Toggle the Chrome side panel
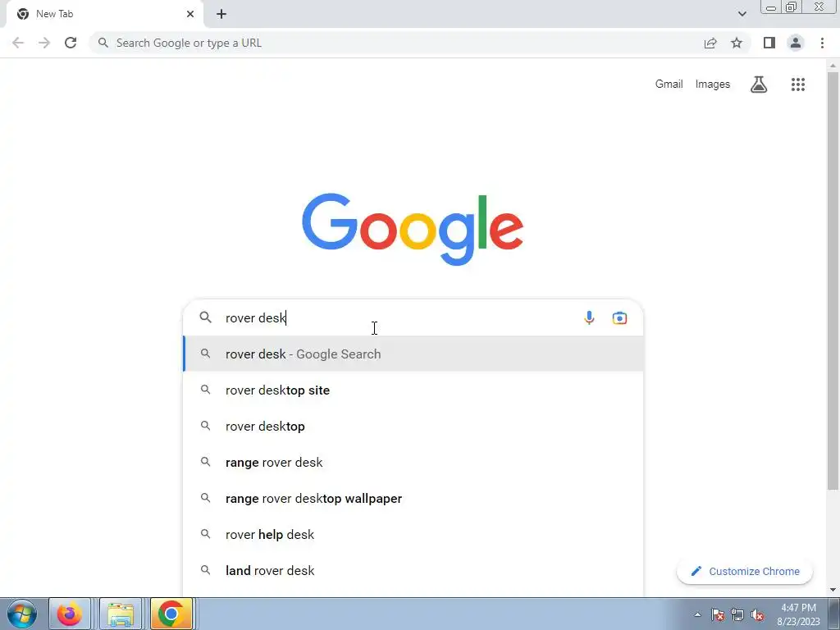 (769, 43)
